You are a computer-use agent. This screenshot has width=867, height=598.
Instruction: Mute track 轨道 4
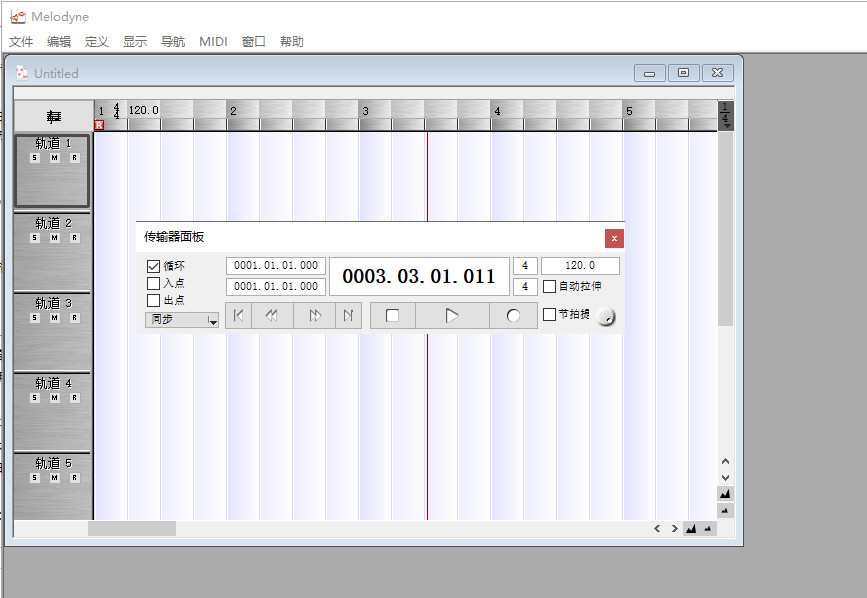(54, 398)
